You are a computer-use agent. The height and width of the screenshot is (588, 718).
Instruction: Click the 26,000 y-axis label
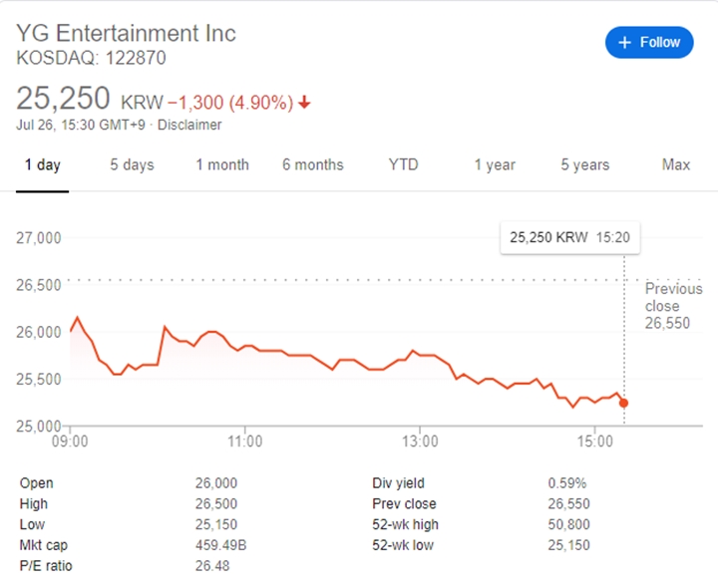[x=39, y=332]
